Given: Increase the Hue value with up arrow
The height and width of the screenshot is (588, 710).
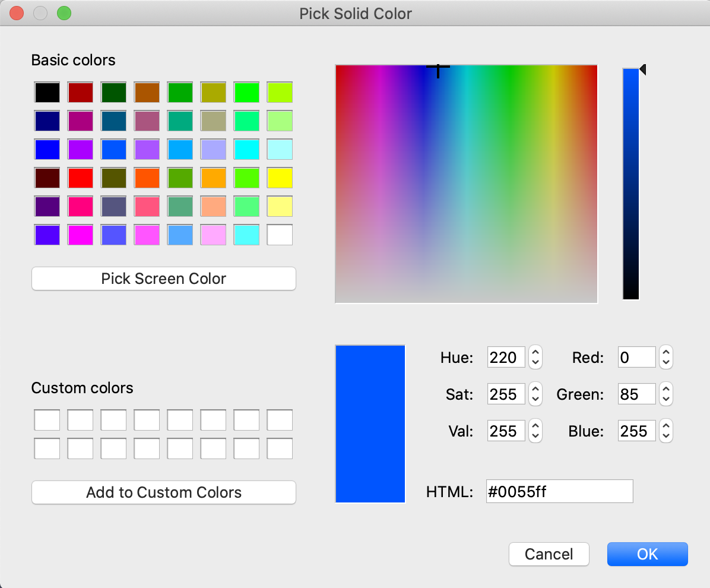Looking at the screenshot, I should [535, 352].
